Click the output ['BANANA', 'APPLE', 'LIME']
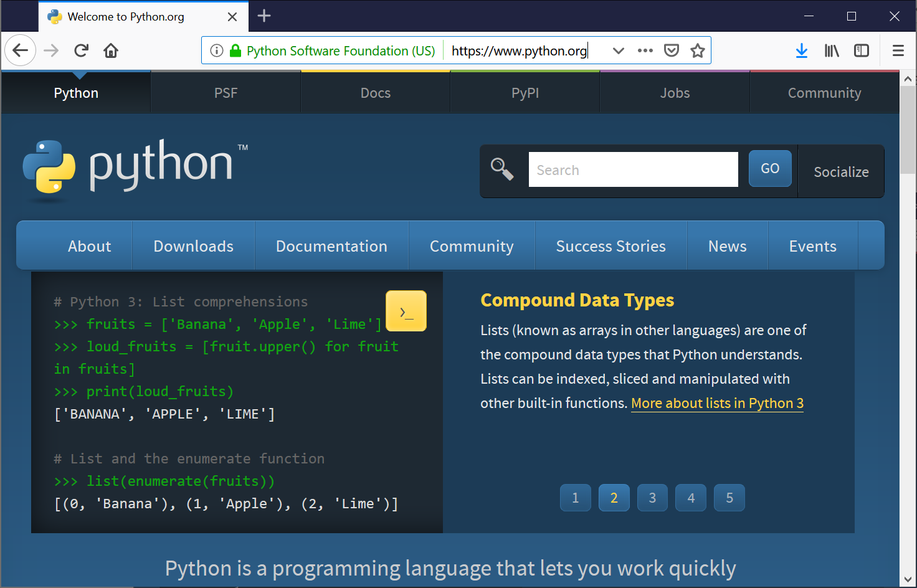Viewport: 917px width, 588px height. coord(164,414)
